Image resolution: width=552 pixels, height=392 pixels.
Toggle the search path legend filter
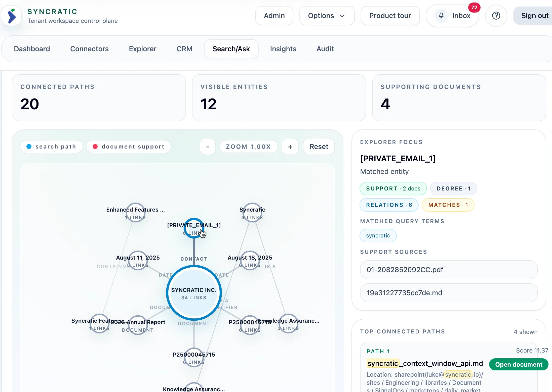51,146
